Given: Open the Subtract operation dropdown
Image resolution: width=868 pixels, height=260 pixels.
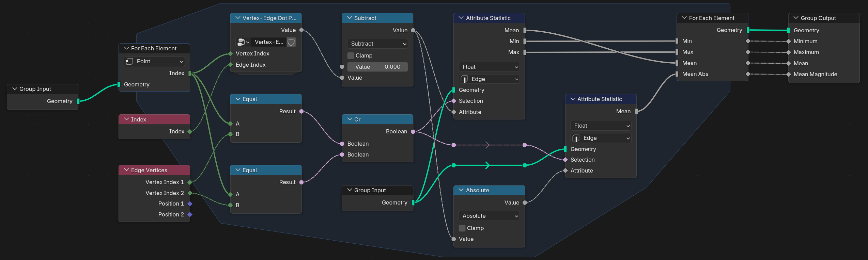Looking at the screenshot, I should click(377, 44).
